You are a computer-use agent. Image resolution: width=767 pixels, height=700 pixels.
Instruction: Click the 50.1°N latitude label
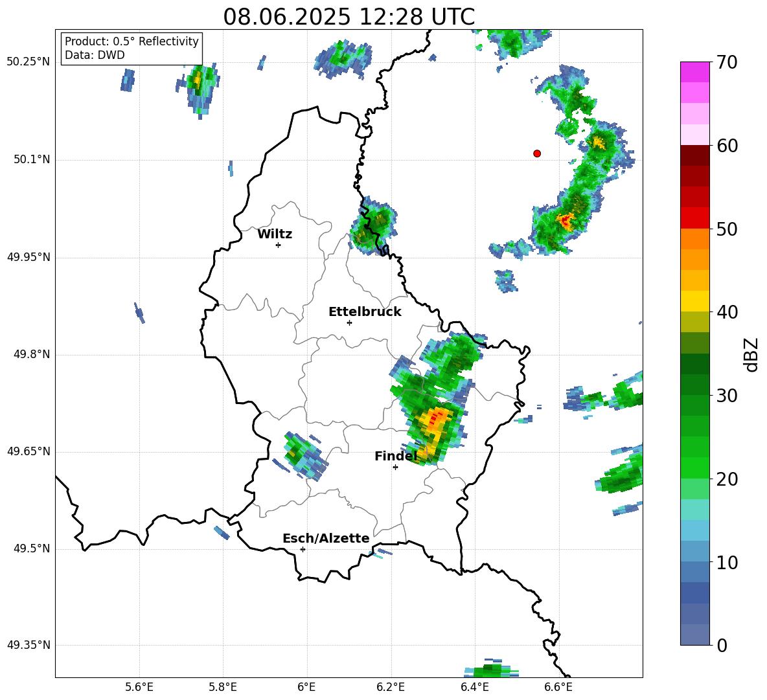click(32, 159)
